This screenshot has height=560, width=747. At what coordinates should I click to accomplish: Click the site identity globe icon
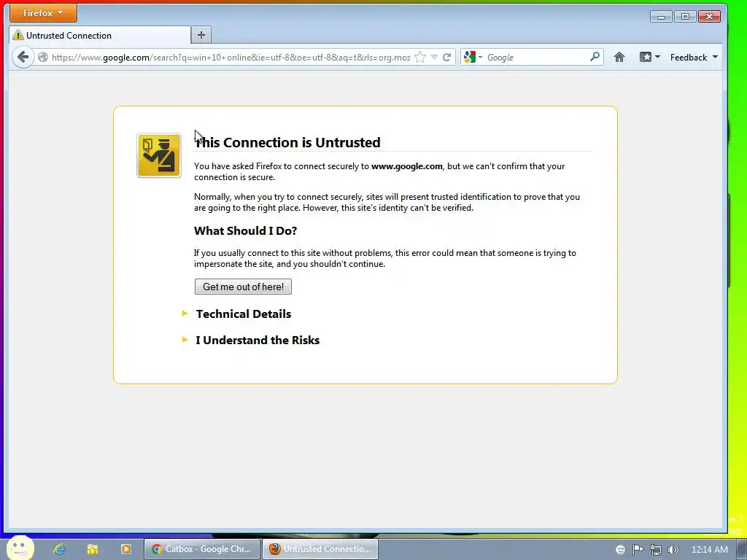[43, 57]
